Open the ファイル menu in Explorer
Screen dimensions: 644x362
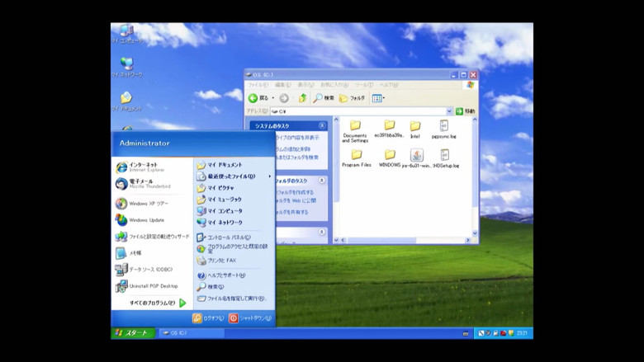pyautogui.click(x=258, y=85)
